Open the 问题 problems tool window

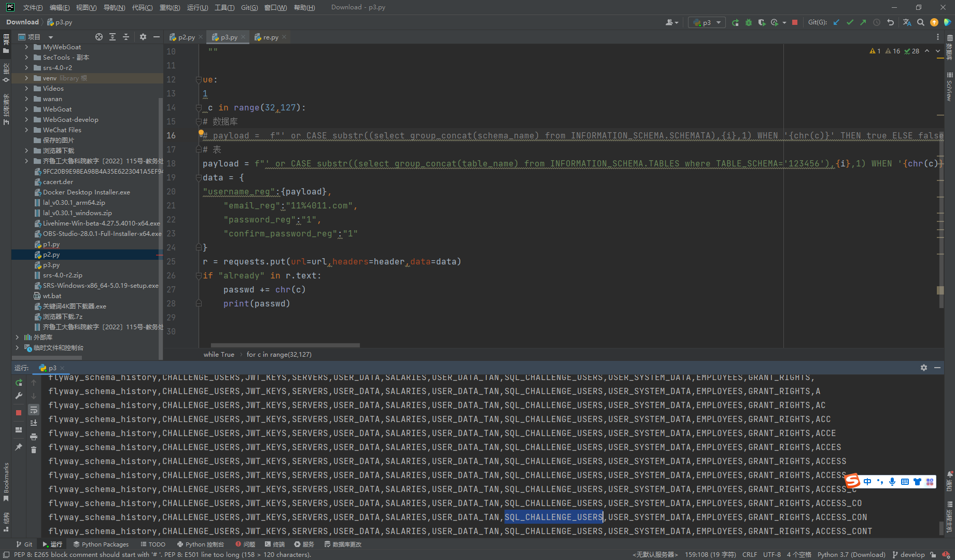245,544
